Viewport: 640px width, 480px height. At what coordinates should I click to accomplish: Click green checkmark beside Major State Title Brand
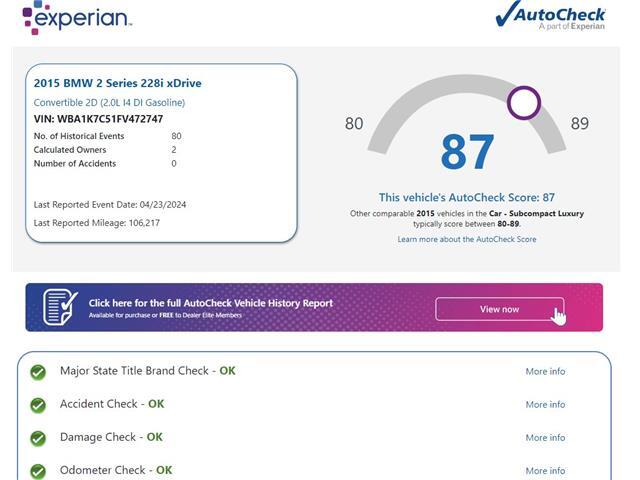(x=38, y=372)
